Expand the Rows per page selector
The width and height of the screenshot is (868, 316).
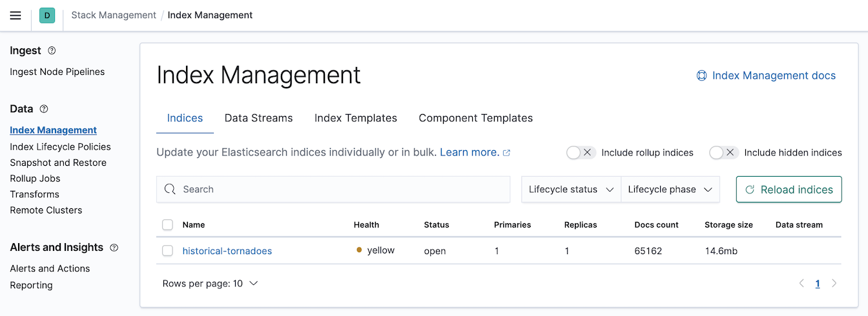tap(211, 284)
